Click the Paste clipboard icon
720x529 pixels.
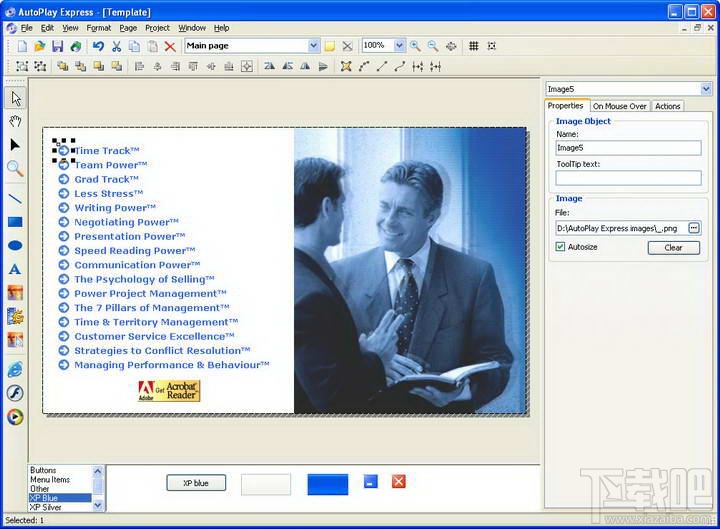click(152, 46)
